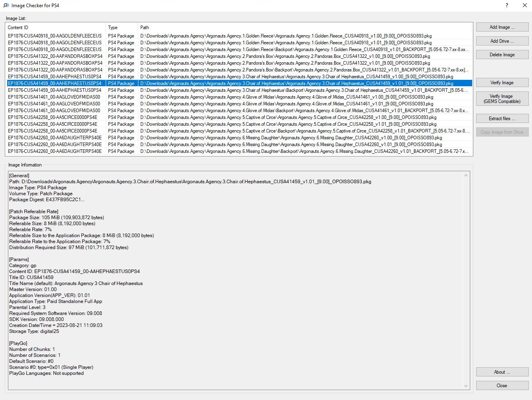Sort images by Path column header
Image resolution: width=532 pixels, height=400 pixels.
(x=305, y=28)
